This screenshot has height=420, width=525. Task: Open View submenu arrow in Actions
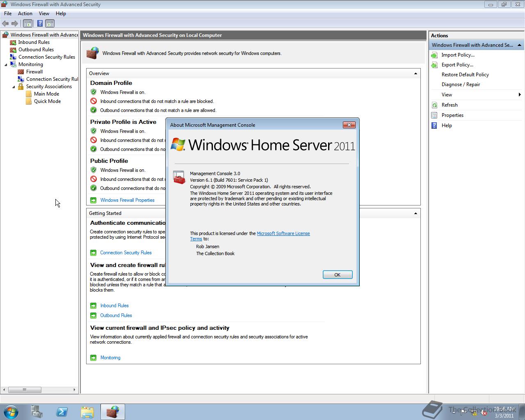tap(520, 95)
